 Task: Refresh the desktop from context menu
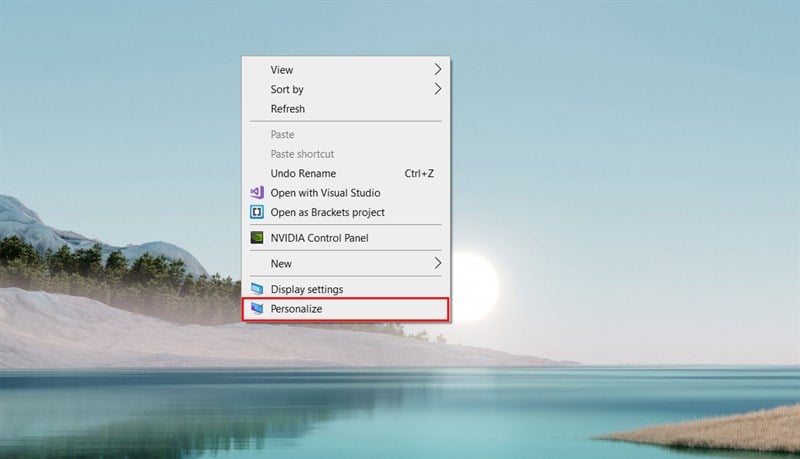(x=288, y=109)
